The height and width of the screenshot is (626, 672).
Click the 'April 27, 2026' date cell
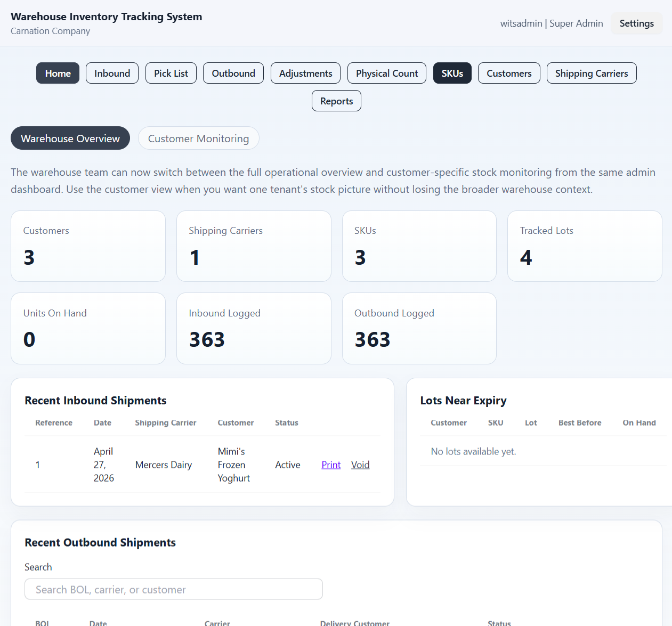pos(104,465)
